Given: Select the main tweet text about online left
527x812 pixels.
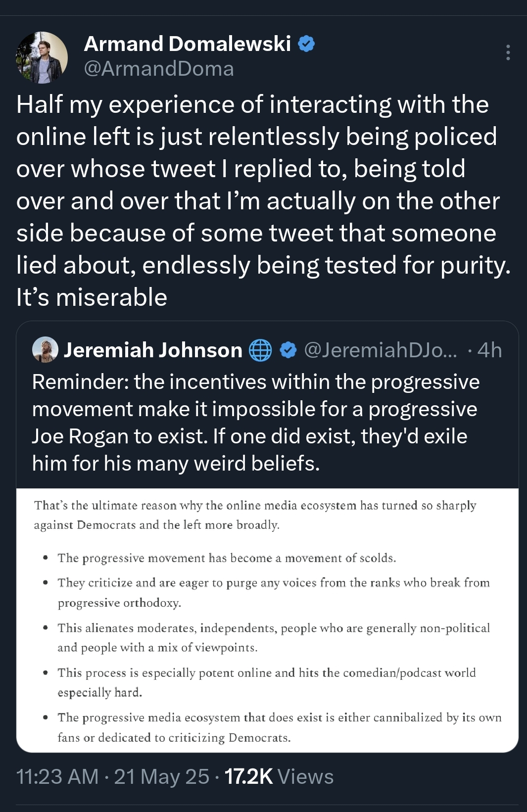Looking at the screenshot, I should (x=262, y=200).
